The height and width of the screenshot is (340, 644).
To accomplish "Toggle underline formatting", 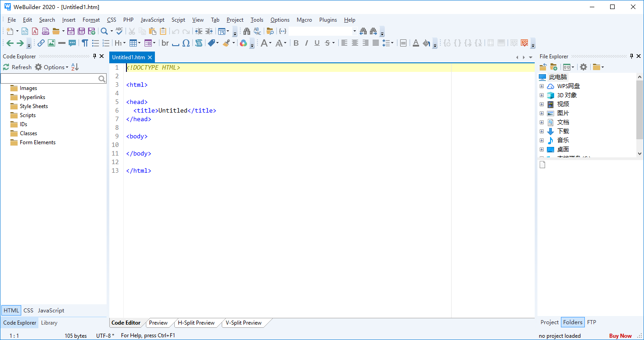I will coord(316,43).
